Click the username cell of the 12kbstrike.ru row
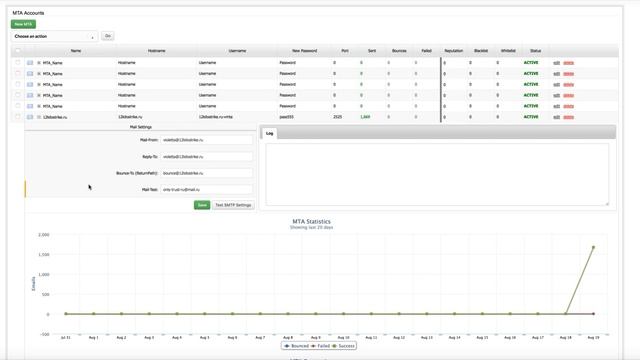This screenshot has width=640, height=360. [x=216, y=117]
